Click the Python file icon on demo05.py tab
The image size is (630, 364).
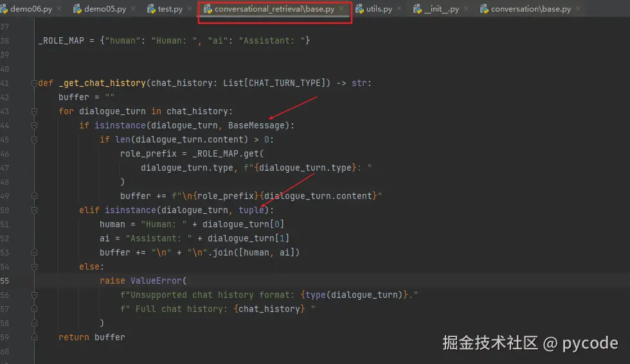click(77, 9)
